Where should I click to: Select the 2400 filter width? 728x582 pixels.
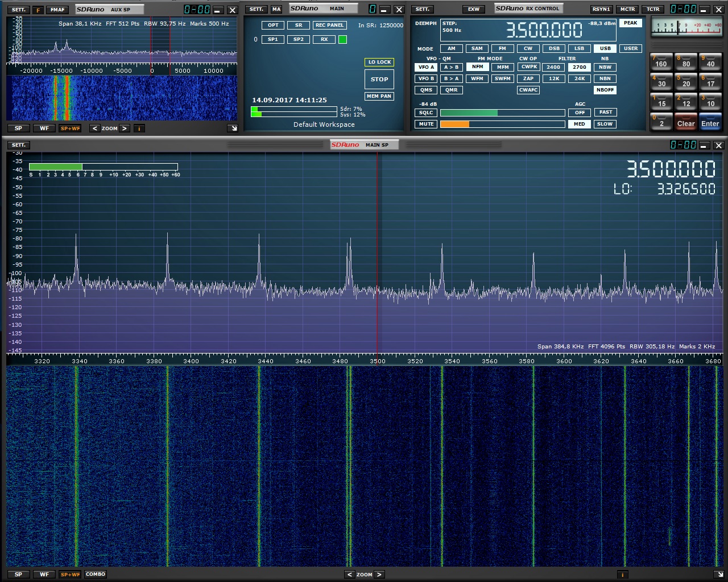(x=553, y=67)
